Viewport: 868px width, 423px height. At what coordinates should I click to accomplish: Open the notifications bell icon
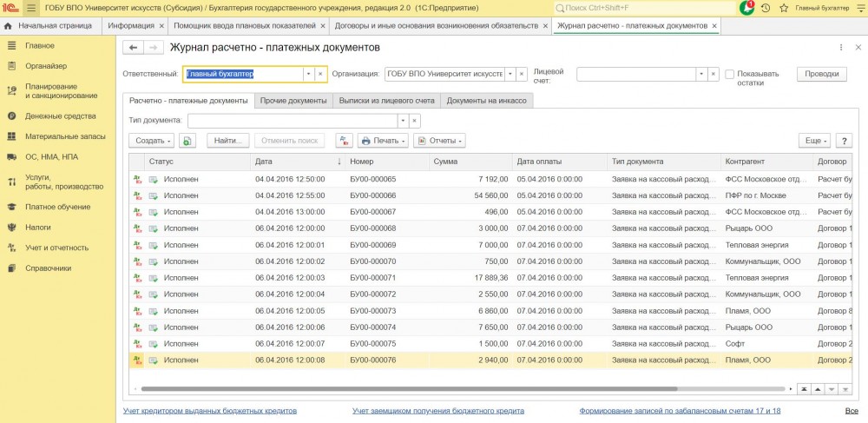[x=747, y=8]
